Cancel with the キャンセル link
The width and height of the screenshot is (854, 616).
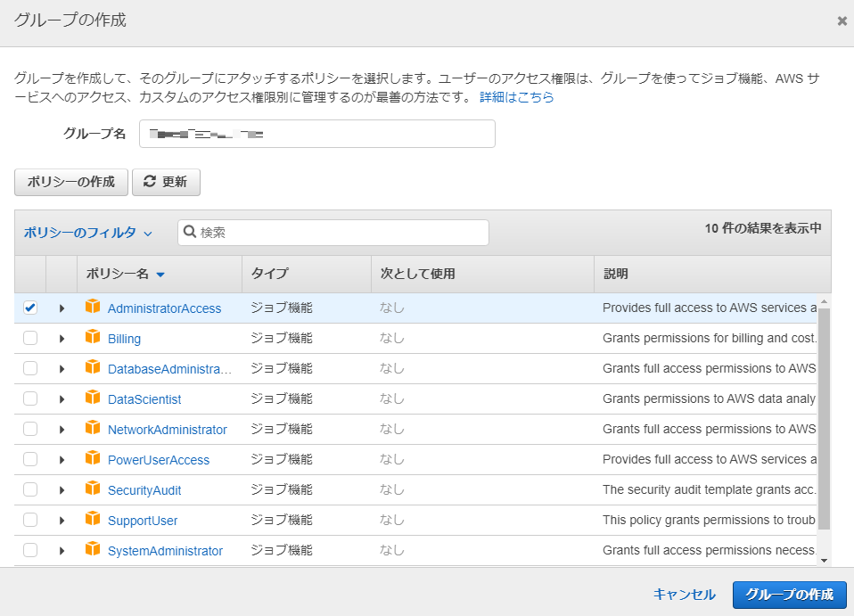684,595
